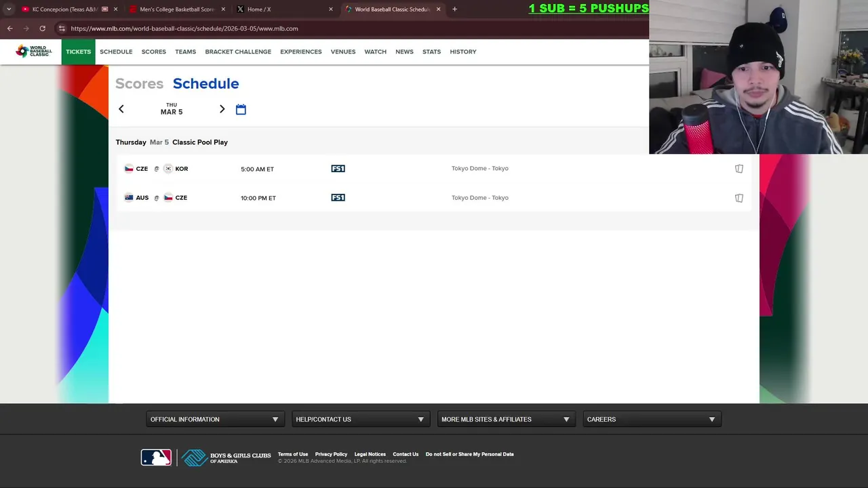The width and height of the screenshot is (868, 488).
Task: Open History nav item
Action: (x=463, y=52)
